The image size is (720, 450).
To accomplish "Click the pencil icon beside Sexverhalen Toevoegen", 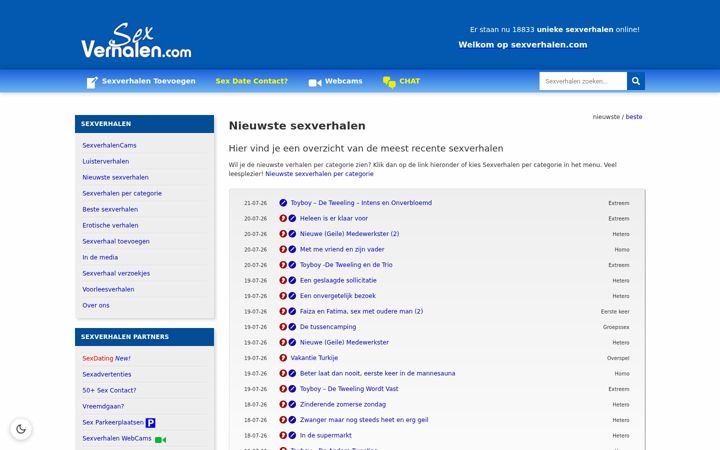I will pos(92,82).
